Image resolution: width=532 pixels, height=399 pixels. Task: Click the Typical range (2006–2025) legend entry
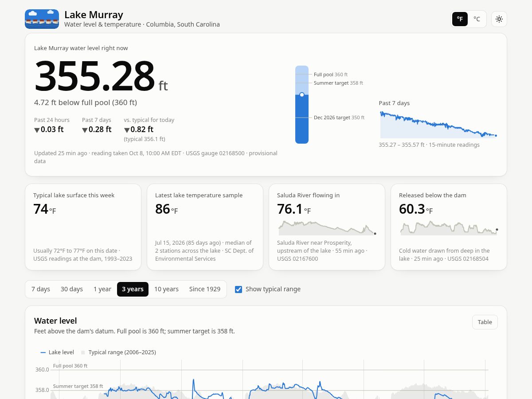[x=118, y=352]
